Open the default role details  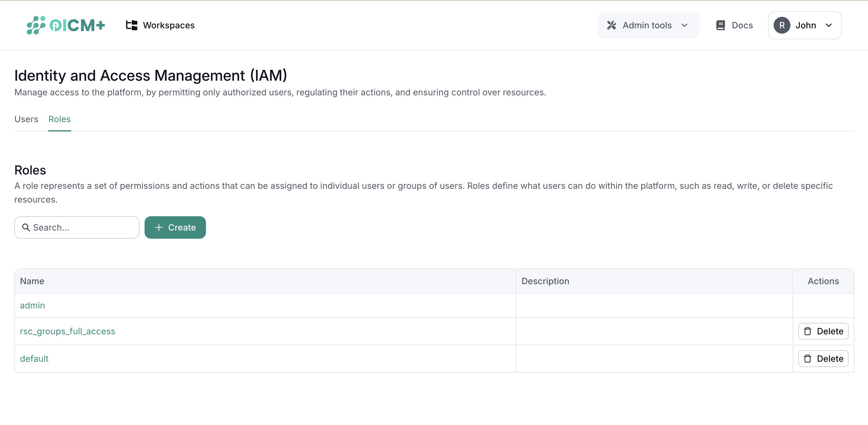point(34,359)
